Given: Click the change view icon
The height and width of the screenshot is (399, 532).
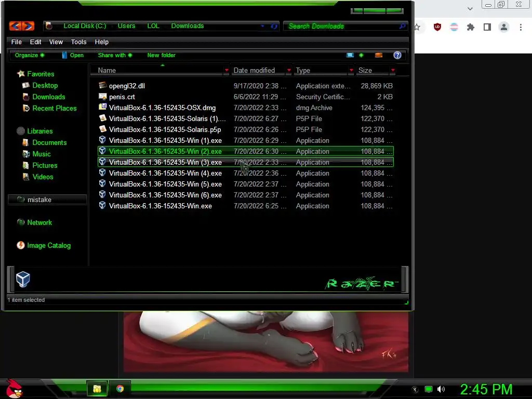Looking at the screenshot, I should [x=350, y=55].
